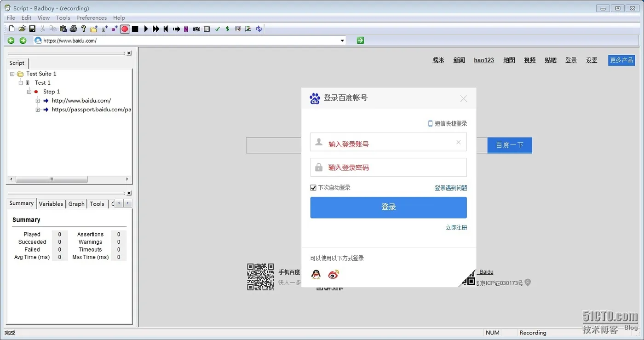
Task: Open the Edit menu
Action: point(27,18)
